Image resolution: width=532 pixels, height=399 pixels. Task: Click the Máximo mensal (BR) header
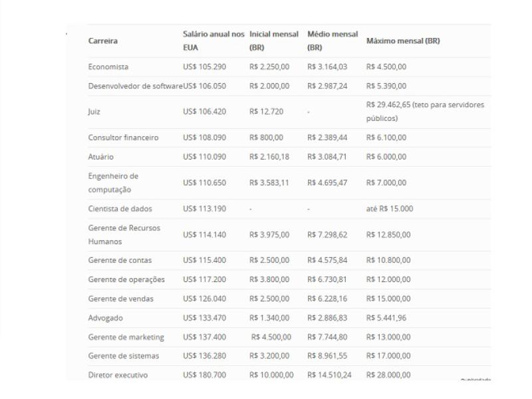(x=403, y=41)
